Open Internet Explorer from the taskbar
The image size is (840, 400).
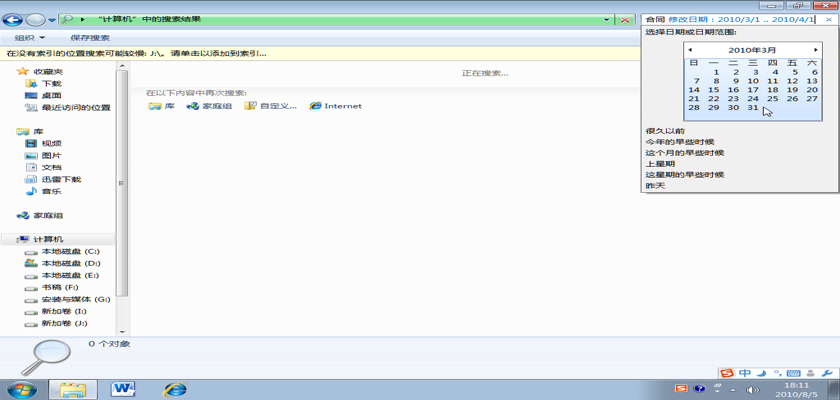[176, 388]
